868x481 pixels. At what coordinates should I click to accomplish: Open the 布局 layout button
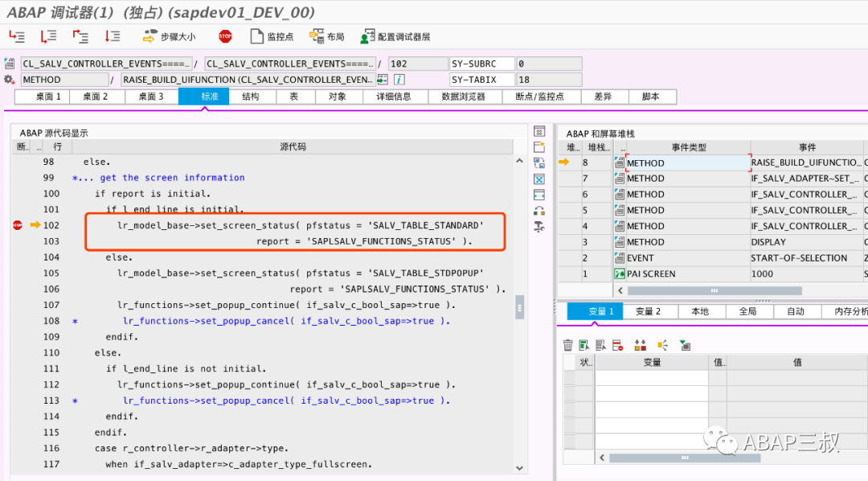pyautogui.click(x=326, y=36)
